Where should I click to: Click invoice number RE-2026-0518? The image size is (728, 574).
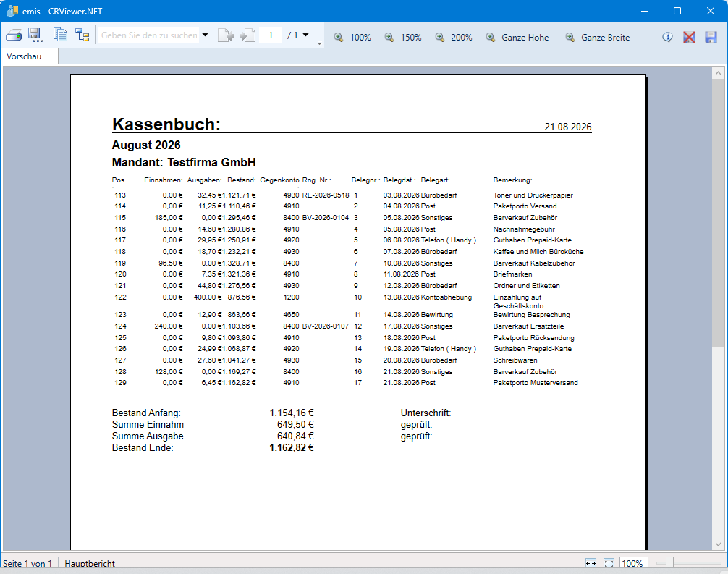coord(326,195)
